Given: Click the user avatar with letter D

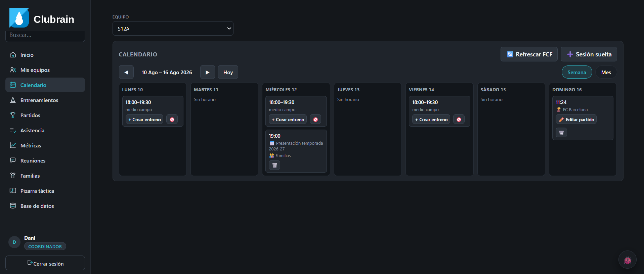Looking at the screenshot, I should pos(14,242).
